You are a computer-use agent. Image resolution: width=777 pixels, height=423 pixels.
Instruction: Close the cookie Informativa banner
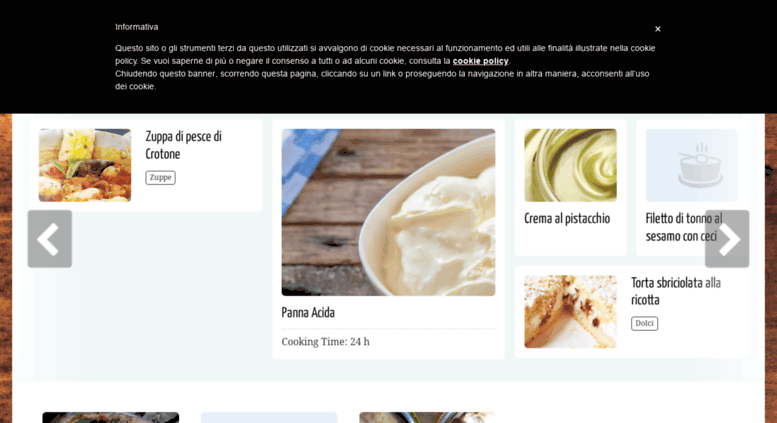click(658, 29)
